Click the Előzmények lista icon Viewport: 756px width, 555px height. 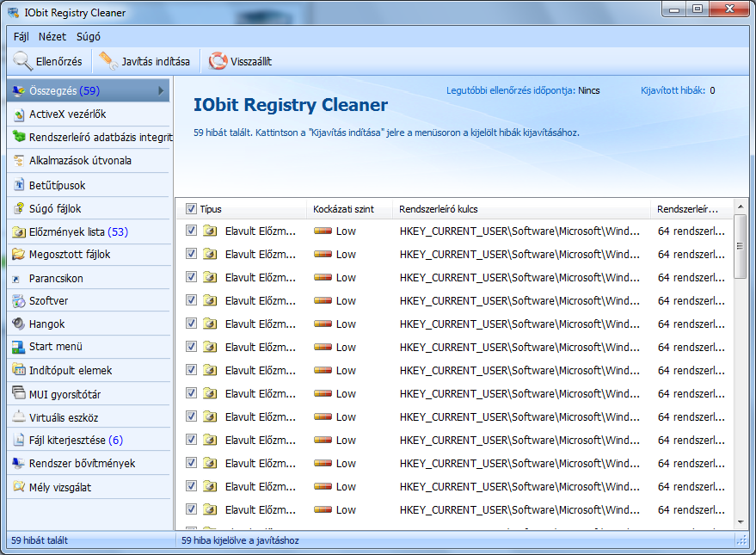click(x=19, y=232)
